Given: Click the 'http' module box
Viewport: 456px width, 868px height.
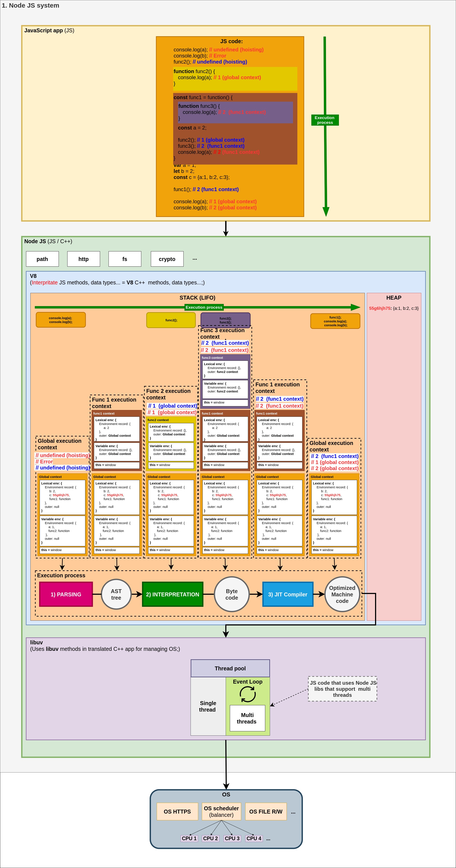Looking at the screenshot, I should pos(84,259).
